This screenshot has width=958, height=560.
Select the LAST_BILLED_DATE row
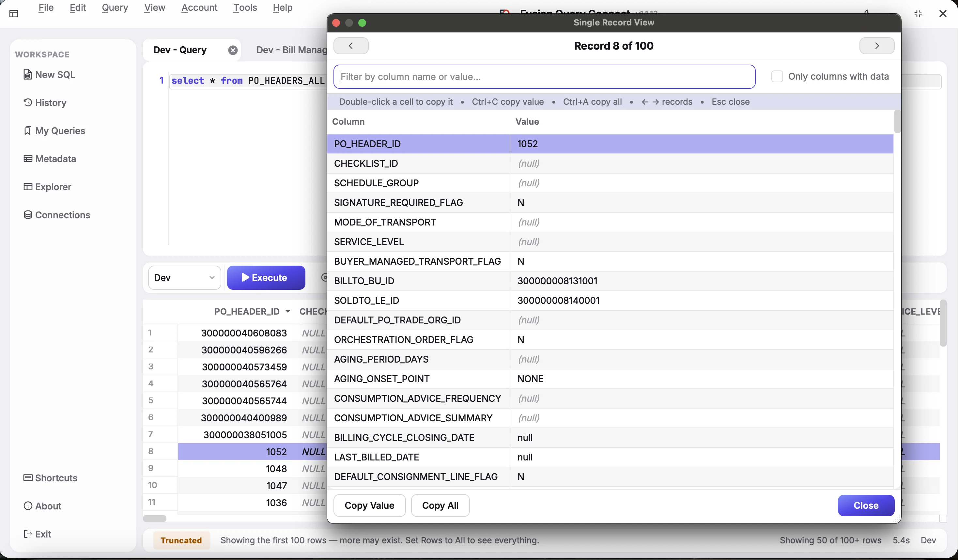tap(610, 457)
